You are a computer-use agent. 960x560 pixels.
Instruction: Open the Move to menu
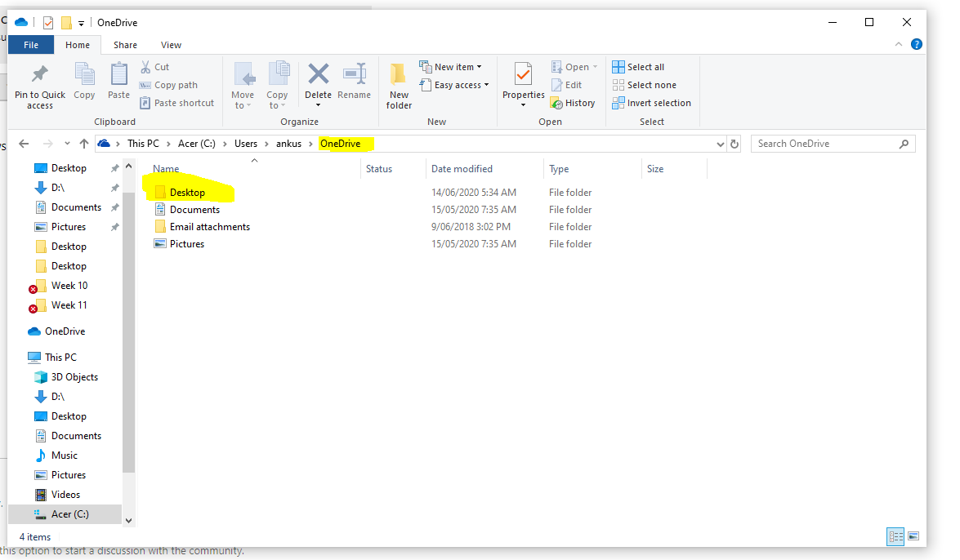tap(243, 86)
